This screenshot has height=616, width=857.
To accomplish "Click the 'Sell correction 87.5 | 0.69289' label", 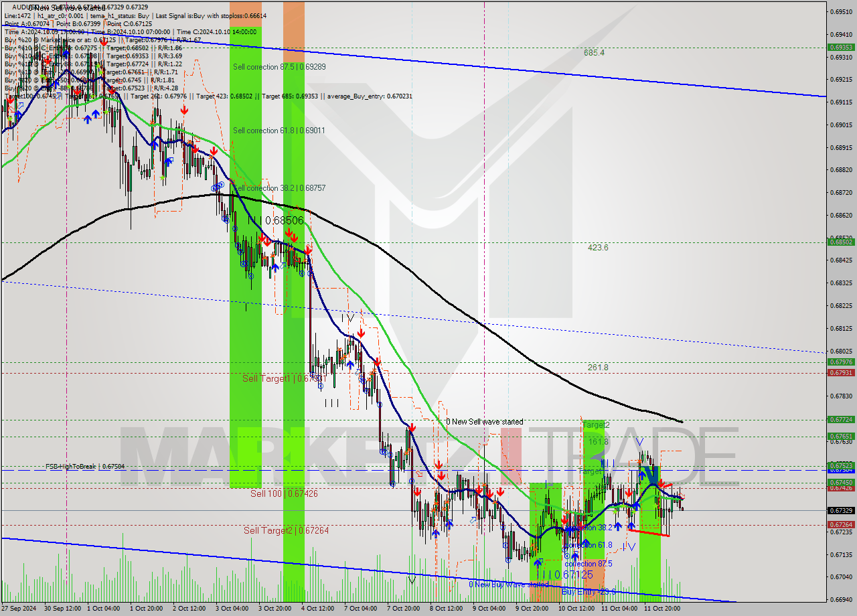I will click(279, 67).
